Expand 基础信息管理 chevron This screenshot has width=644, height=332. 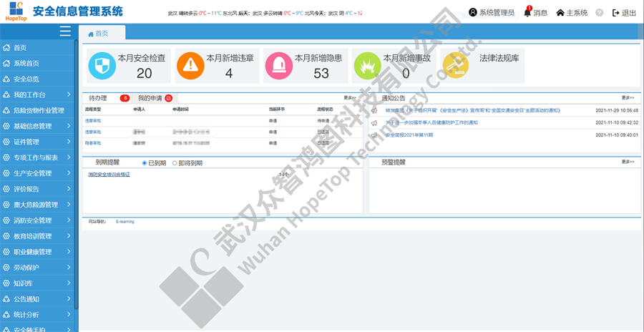click(69, 126)
